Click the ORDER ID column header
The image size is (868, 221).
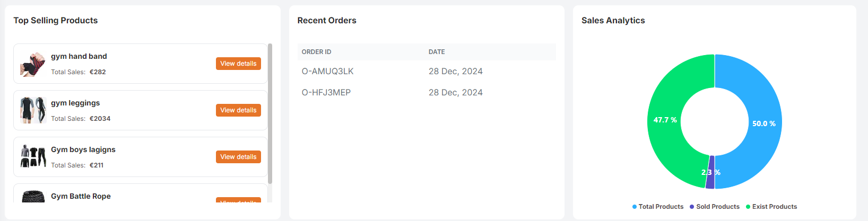(x=316, y=52)
